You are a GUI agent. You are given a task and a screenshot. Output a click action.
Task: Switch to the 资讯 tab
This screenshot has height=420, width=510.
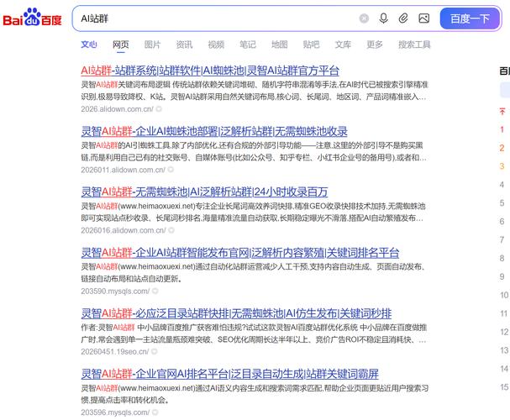[x=184, y=45]
